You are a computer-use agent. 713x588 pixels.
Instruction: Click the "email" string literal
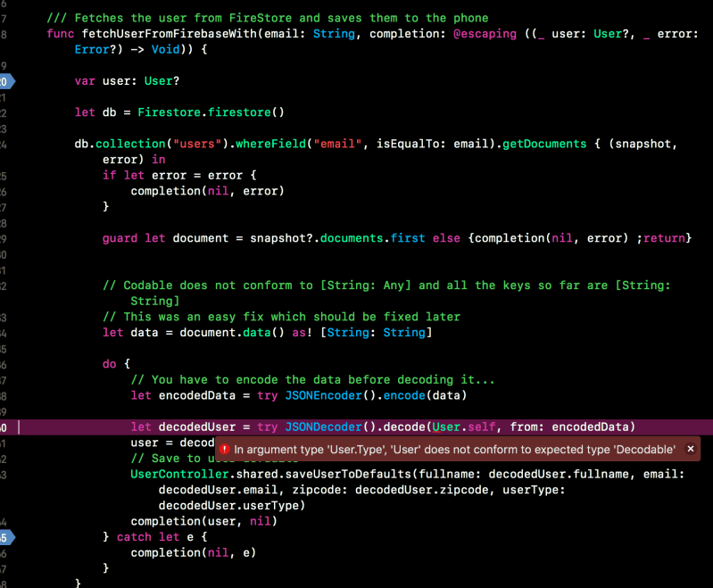[337, 144]
